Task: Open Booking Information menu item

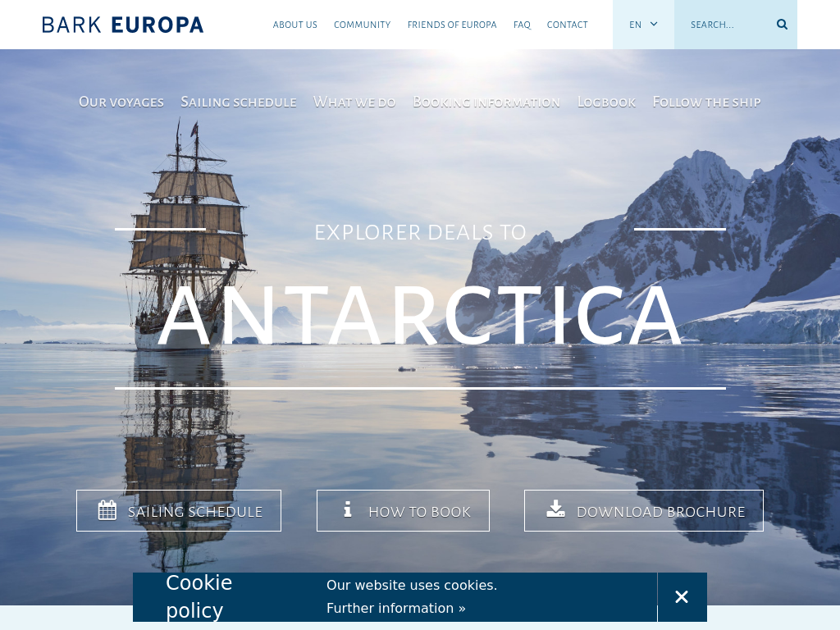Action: pos(486,102)
